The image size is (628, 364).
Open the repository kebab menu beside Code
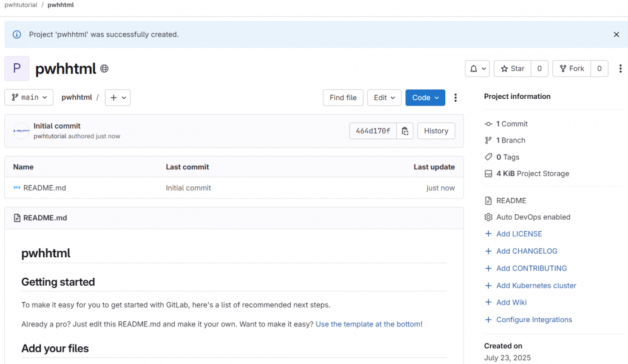click(x=456, y=98)
